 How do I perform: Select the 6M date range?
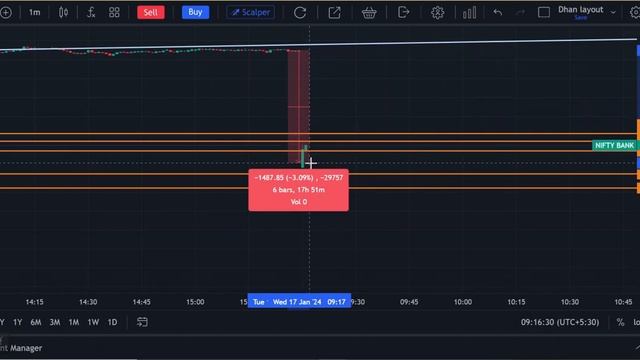36,322
